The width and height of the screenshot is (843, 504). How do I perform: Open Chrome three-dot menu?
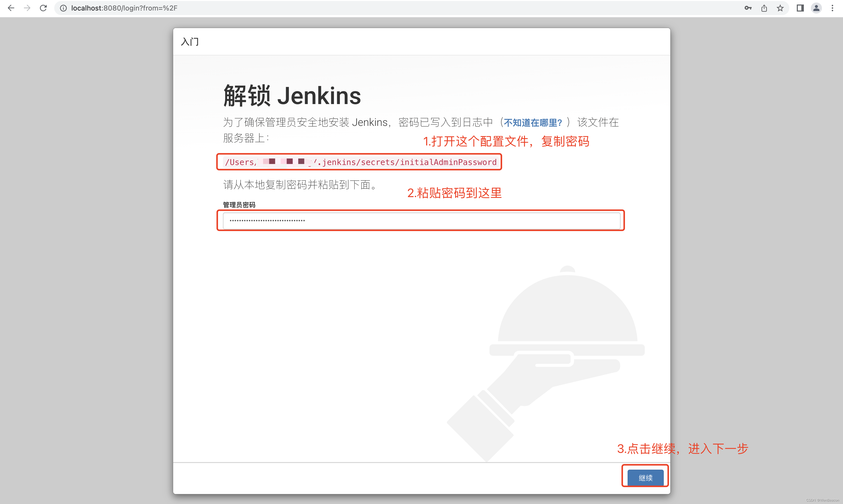(x=832, y=8)
